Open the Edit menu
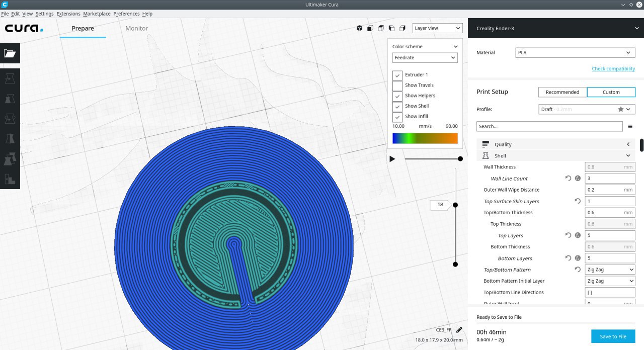 (16, 14)
